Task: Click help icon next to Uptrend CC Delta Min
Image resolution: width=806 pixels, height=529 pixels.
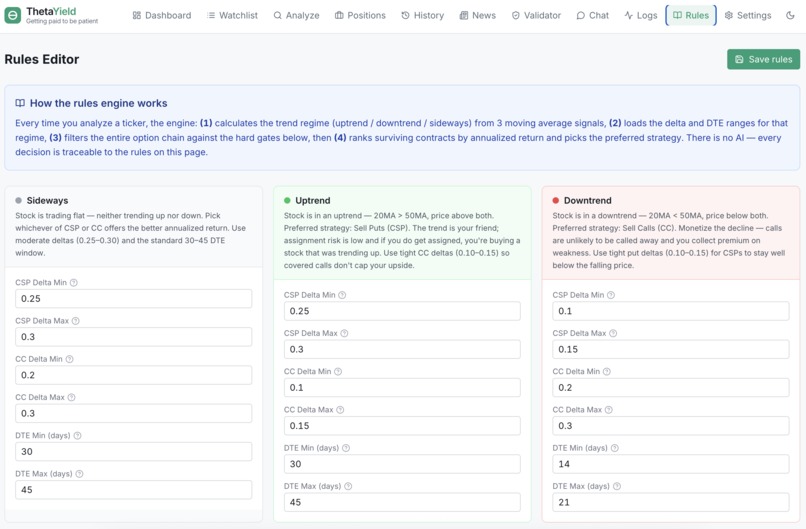Action: point(338,372)
